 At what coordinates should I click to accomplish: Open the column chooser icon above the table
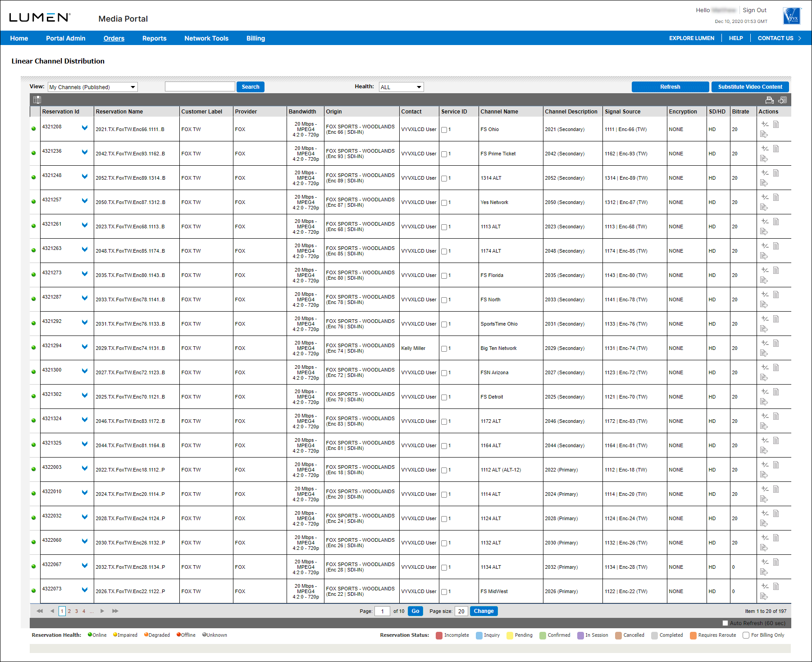pyautogui.click(x=37, y=100)
